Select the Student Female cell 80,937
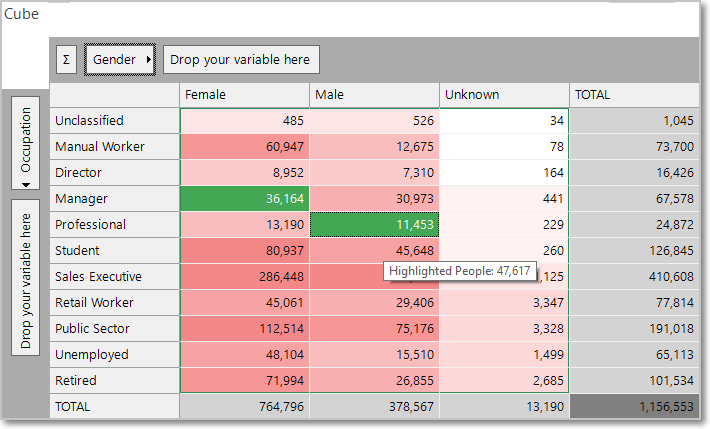This screenshot has height=429, width=710. pyautogui.click(x=245, y=251)
